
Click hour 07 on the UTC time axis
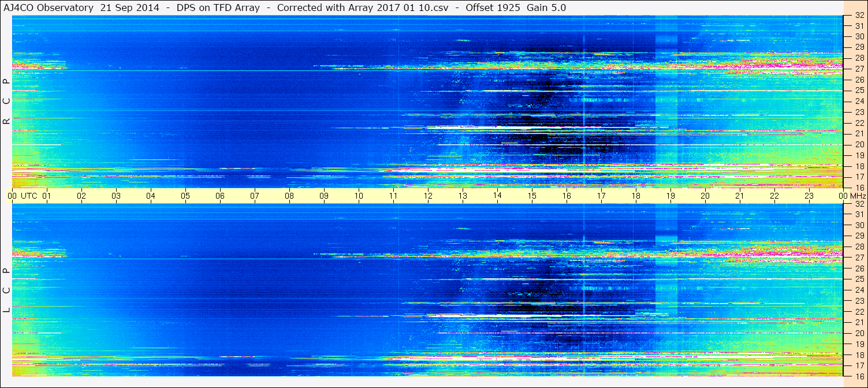click(x=255, y=196)
